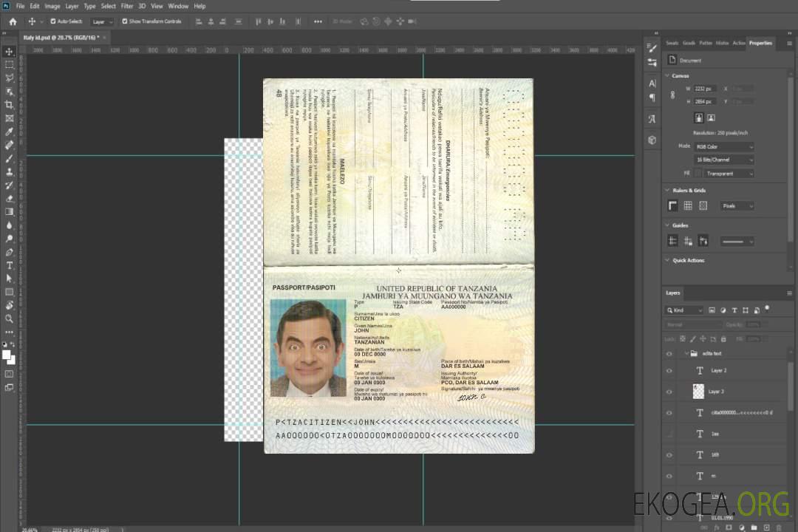The height and width of the screenshot is (532, 798).
Task: Click the lock all layer icon
Action: [723, 339]
